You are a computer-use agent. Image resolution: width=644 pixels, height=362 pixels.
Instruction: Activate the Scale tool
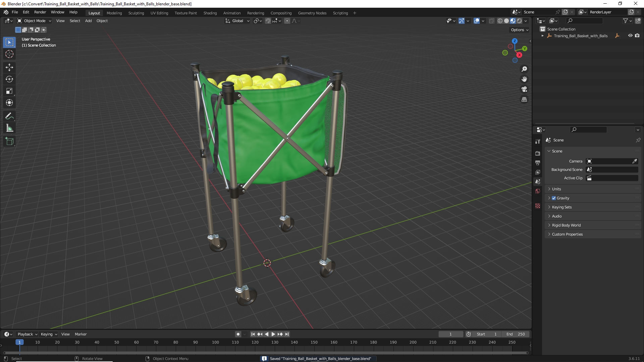tap(9, 91)
